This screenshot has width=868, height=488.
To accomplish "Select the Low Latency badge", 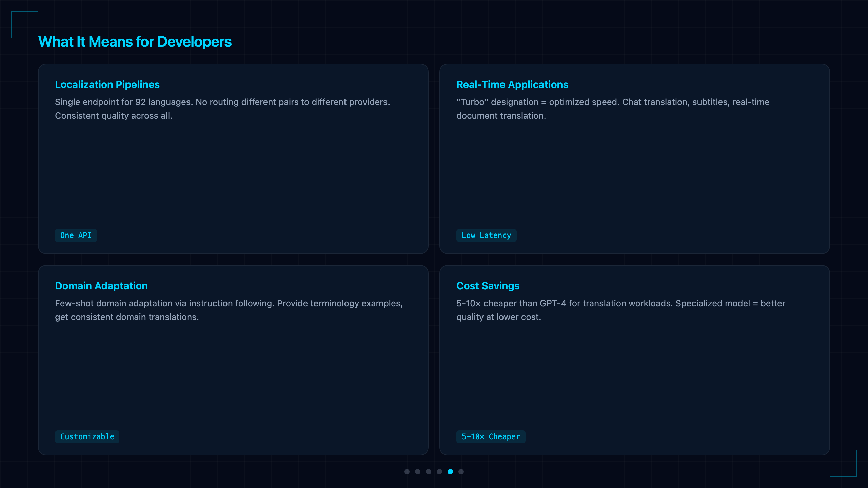I will [486, 235].
